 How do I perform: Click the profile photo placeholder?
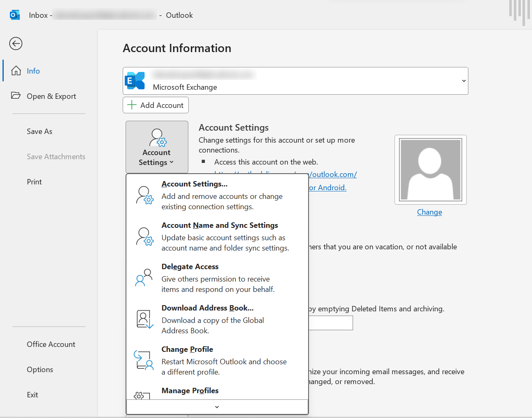click(x=430, y=170)
